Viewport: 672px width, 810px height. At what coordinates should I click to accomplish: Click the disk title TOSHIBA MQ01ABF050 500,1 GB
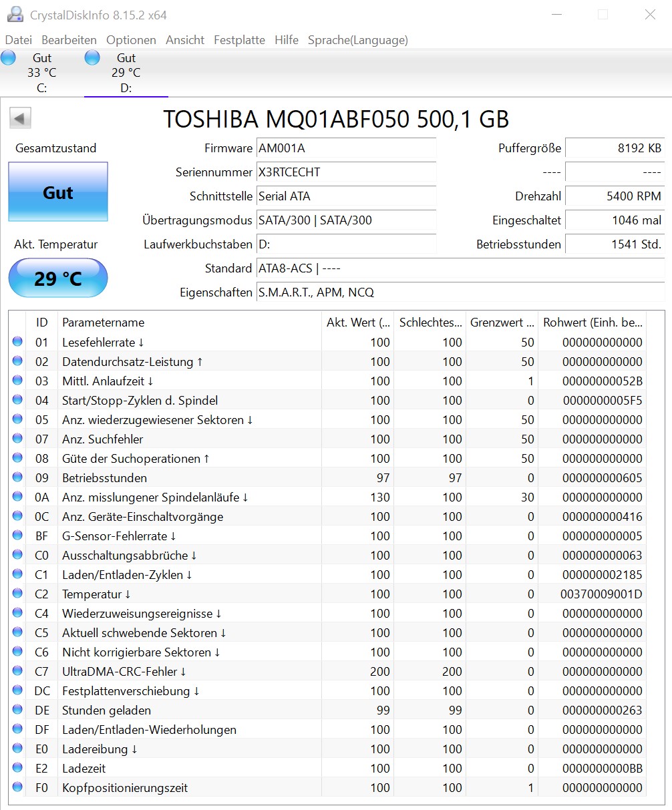coord(336,119)
